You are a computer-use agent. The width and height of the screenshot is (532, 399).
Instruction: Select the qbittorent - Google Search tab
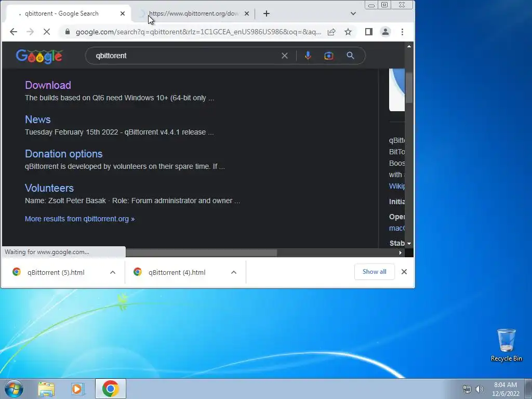tap(61, 14)
